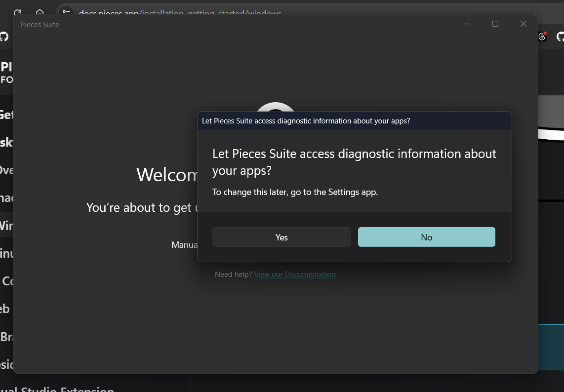Click 'To change this later' message text
The height and width of the screenshot is (392, 564).
coord(295,192)
